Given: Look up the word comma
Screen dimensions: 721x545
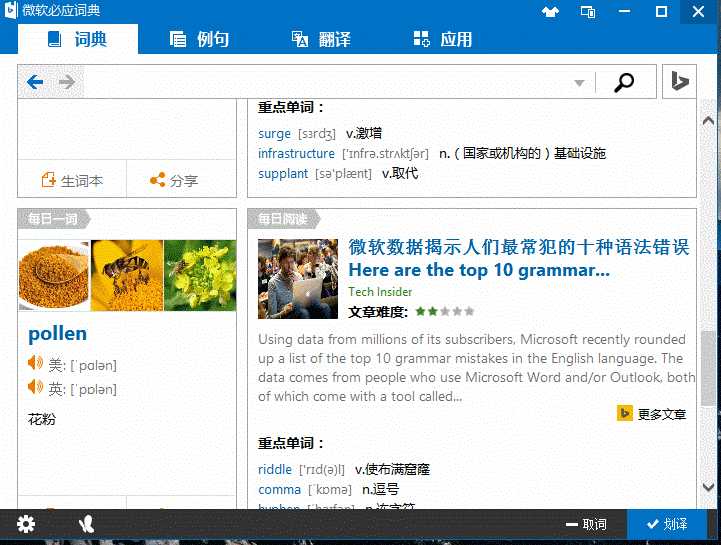Looking at the screenshot, I should (280, 489).
